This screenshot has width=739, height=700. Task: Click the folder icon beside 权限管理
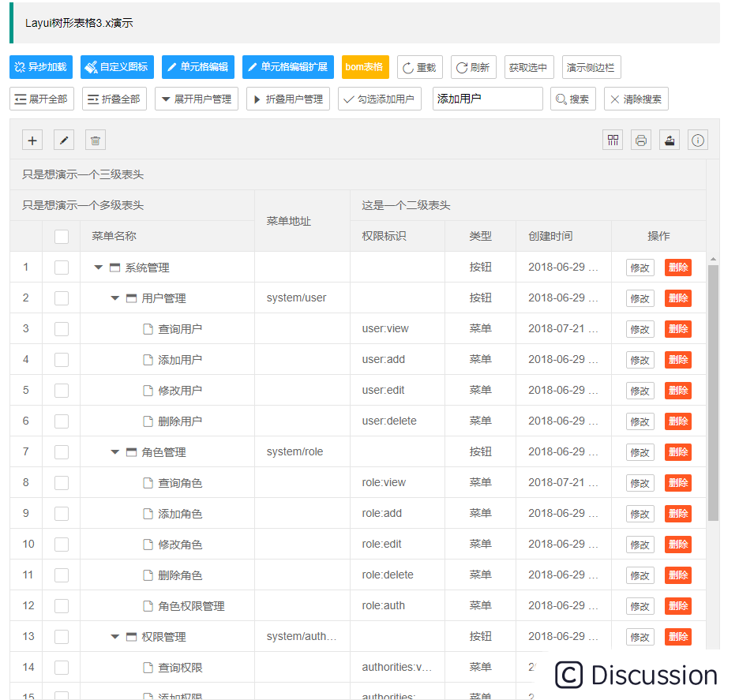pyautogui.click(x=132, y=637)
